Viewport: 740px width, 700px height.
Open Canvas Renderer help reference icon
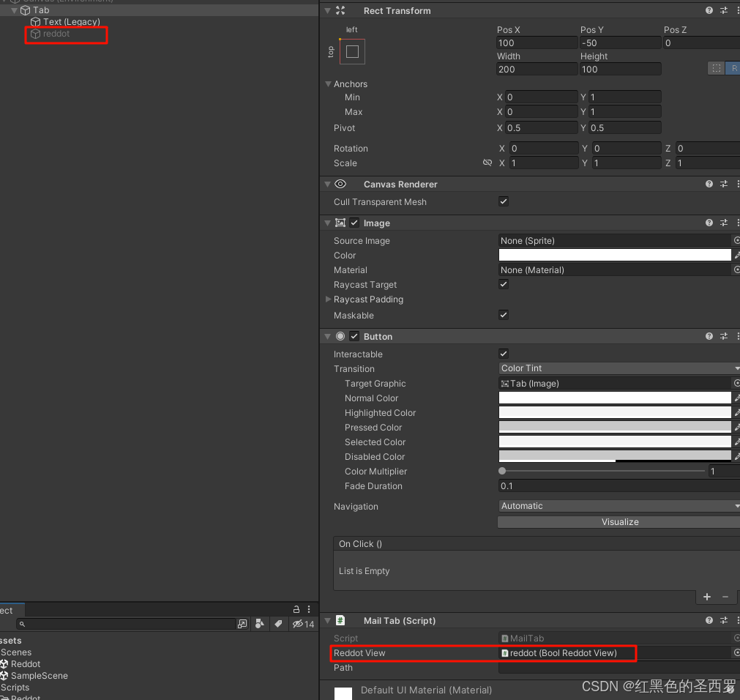point(709,184)
